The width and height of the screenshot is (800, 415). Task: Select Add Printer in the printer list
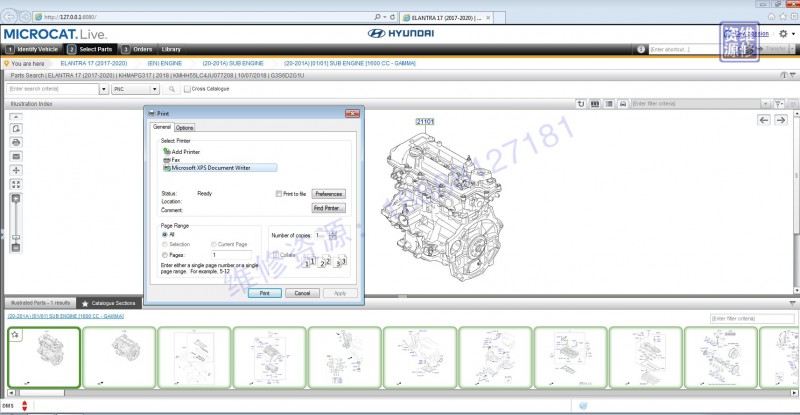pos(181,152)
